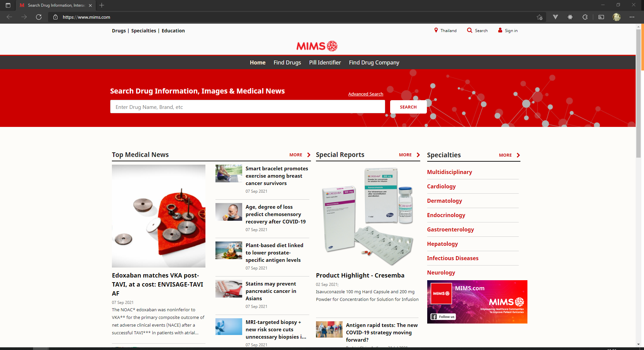Open the Pill Identifier tab
This screenshot has width=644, height=350.
point(325,62)
